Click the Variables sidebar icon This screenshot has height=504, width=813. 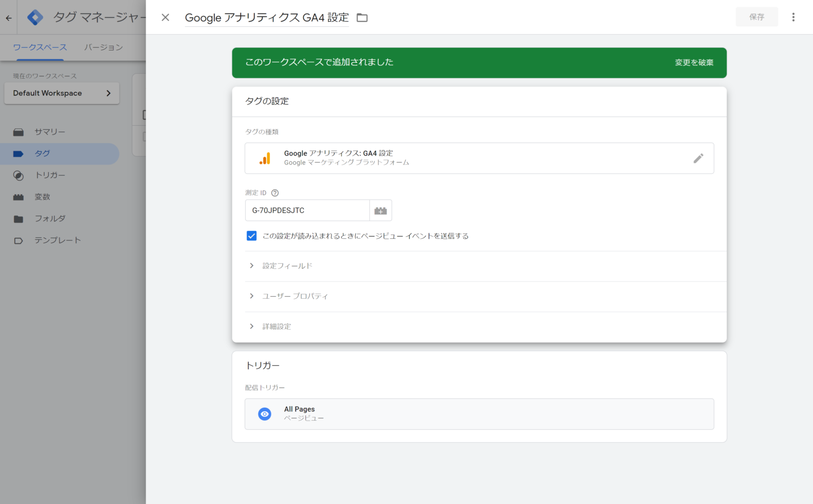click(x=19, y=197)
